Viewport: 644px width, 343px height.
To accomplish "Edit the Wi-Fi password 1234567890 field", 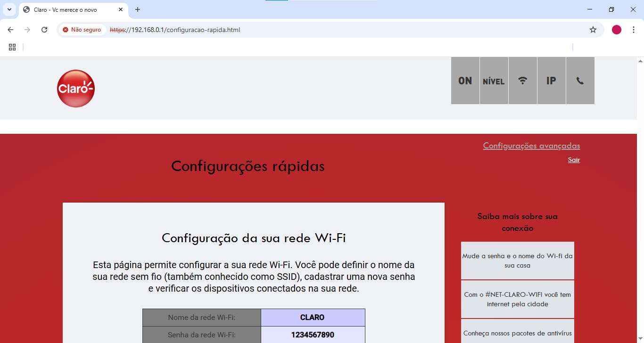I will [x=313, y=335].
